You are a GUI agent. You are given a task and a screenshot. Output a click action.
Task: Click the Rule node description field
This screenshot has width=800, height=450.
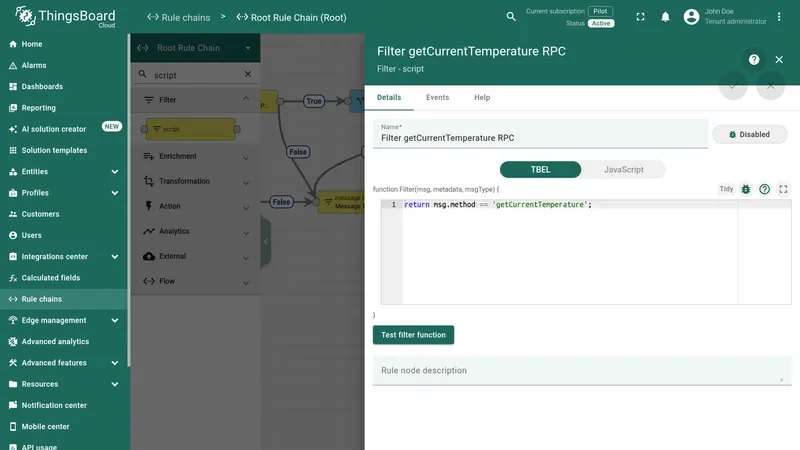(x=582, y=371)
